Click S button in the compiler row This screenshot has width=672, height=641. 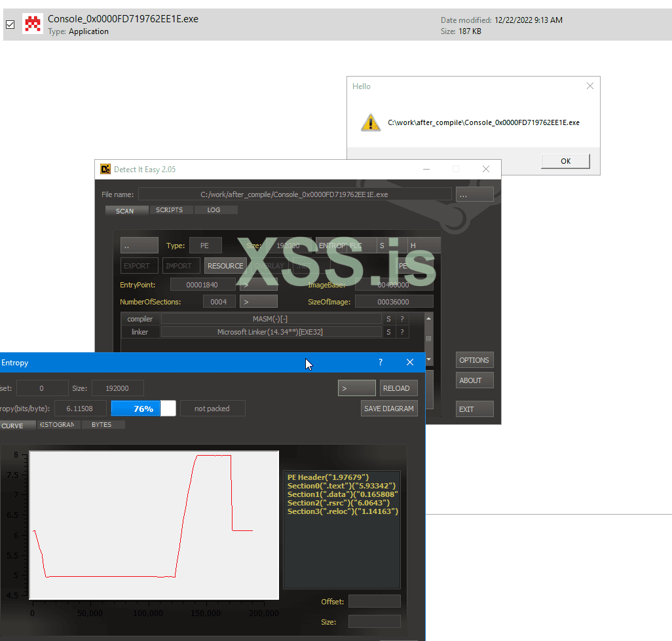tap(388, 319)
